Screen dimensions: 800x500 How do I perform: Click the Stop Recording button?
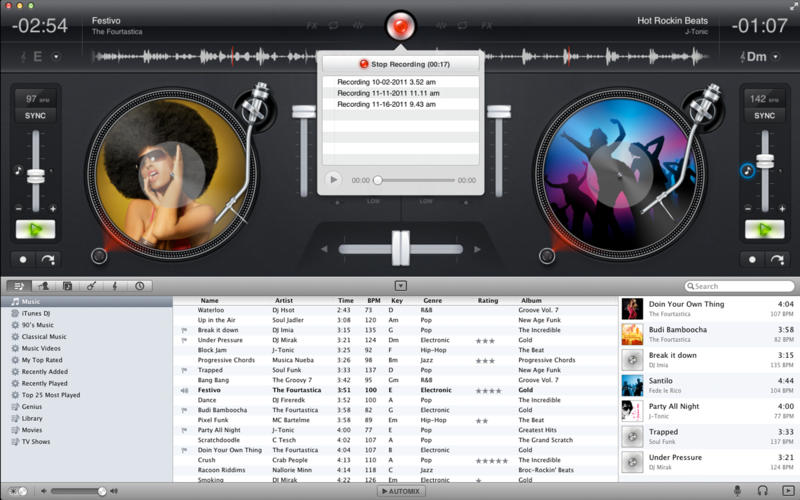click(x=400, y=63)
